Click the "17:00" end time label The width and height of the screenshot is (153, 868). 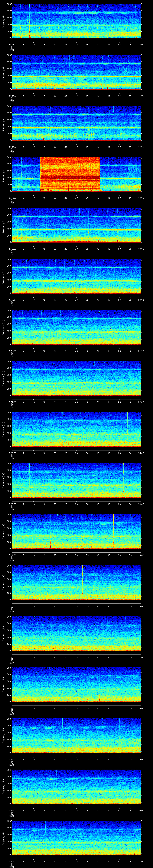(141, 147)
